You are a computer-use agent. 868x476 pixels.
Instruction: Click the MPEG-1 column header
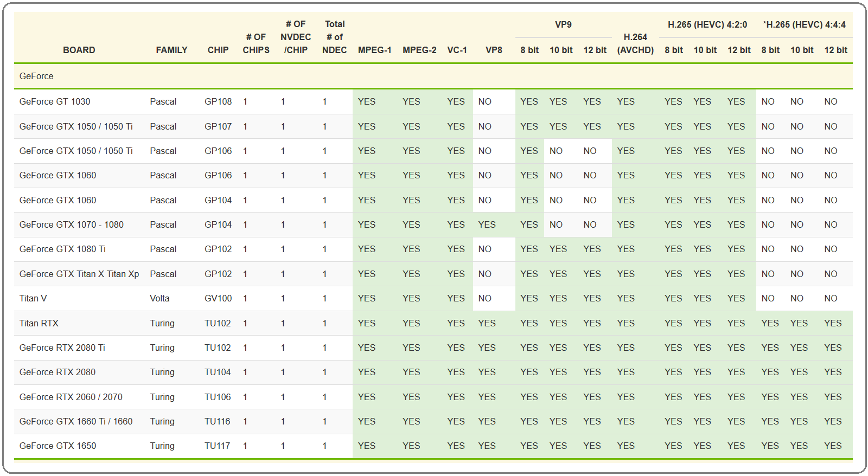click(x=374, y=50)
